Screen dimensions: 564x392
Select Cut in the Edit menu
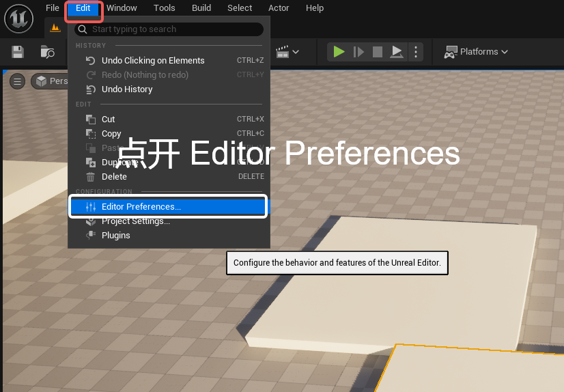[169, 119]
